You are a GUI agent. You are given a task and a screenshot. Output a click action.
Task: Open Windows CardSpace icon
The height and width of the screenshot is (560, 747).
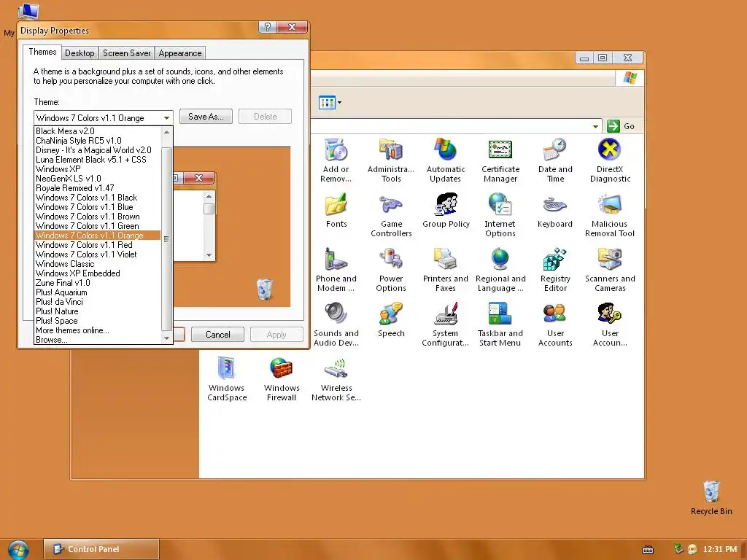(x=227, y=379)
